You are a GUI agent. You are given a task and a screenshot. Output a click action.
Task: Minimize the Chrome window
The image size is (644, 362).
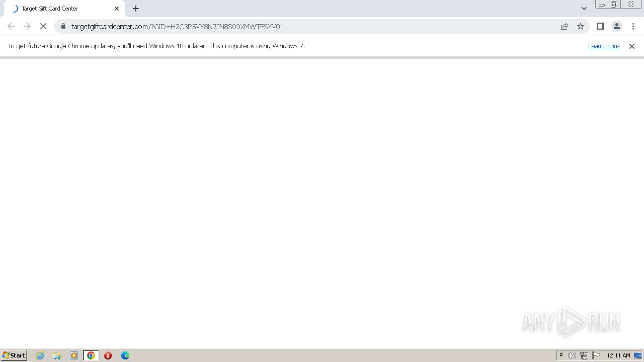point(602,5)
